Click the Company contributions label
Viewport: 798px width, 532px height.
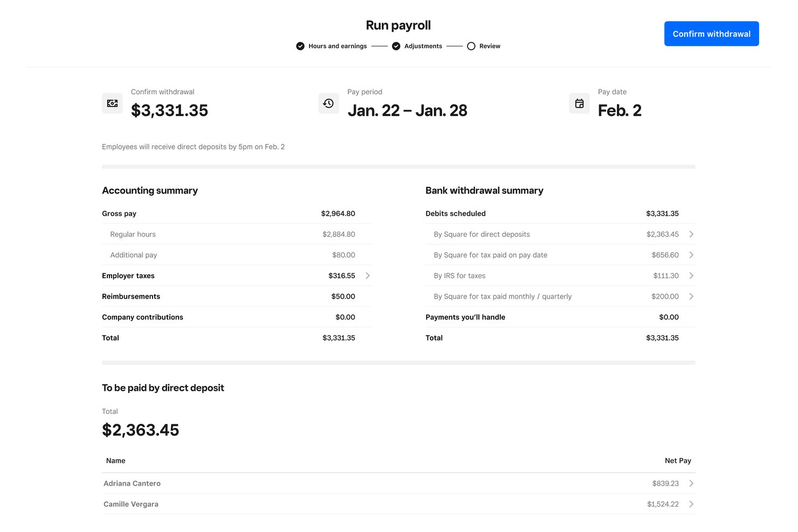coord(142,317)
